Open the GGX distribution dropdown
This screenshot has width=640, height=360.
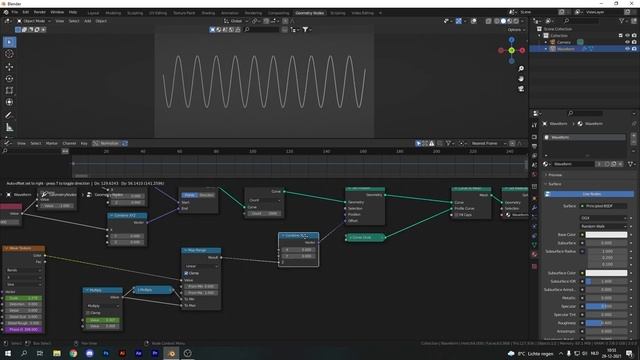604,218
